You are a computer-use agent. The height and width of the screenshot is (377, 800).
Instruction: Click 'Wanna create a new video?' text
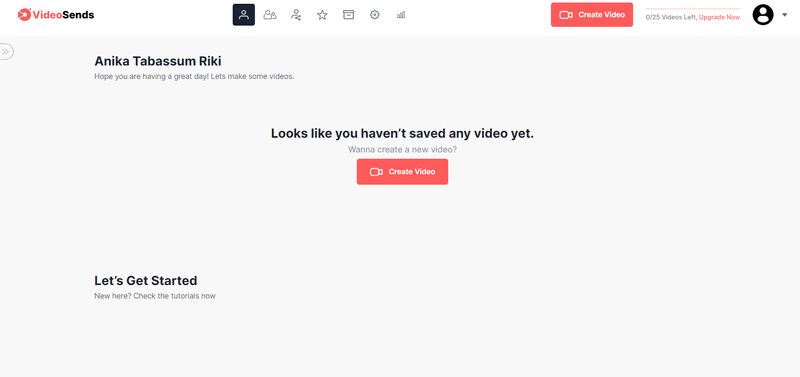pos(403,149)
